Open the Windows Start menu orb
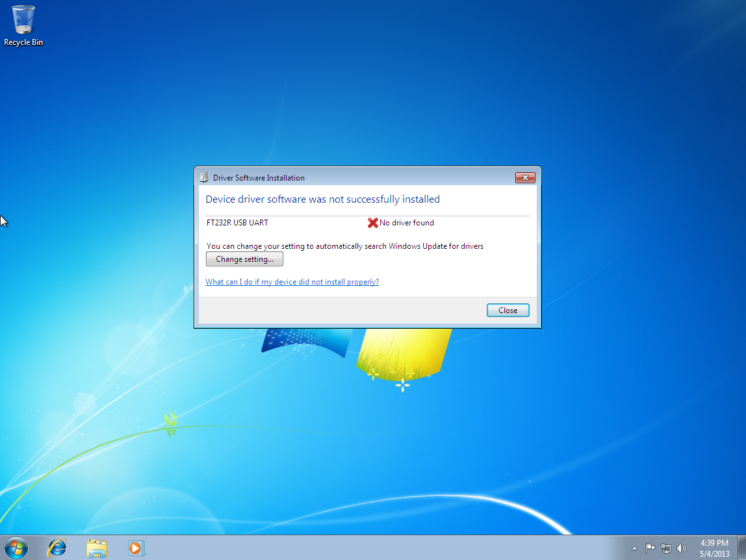This screenshot has height=560, width=746. (x=16, y=548)
